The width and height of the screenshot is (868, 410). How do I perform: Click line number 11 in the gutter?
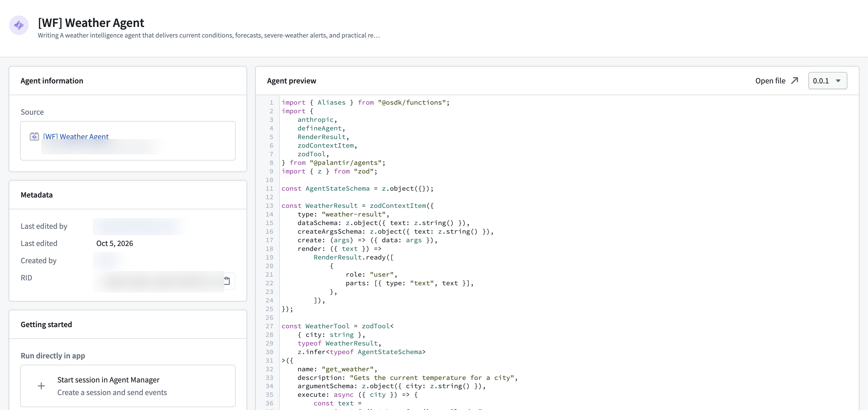point(269,188)
